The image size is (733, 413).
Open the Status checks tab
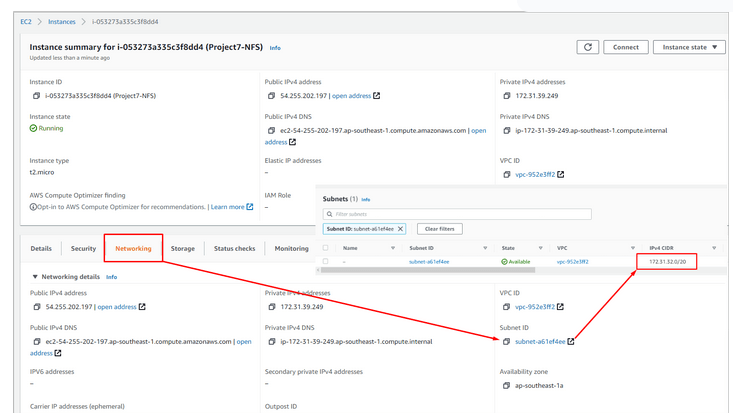coord(235,248)
